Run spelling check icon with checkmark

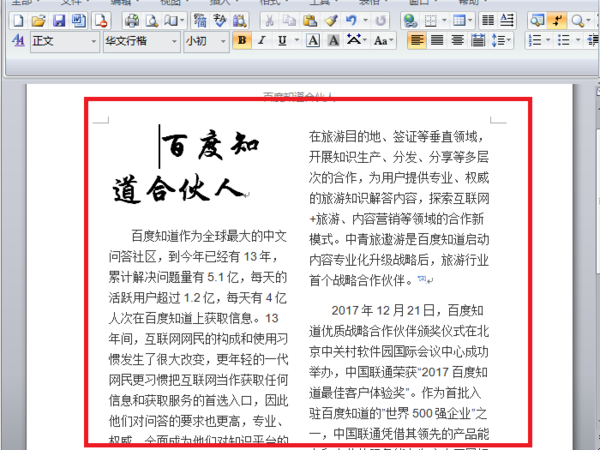[220, 20]
